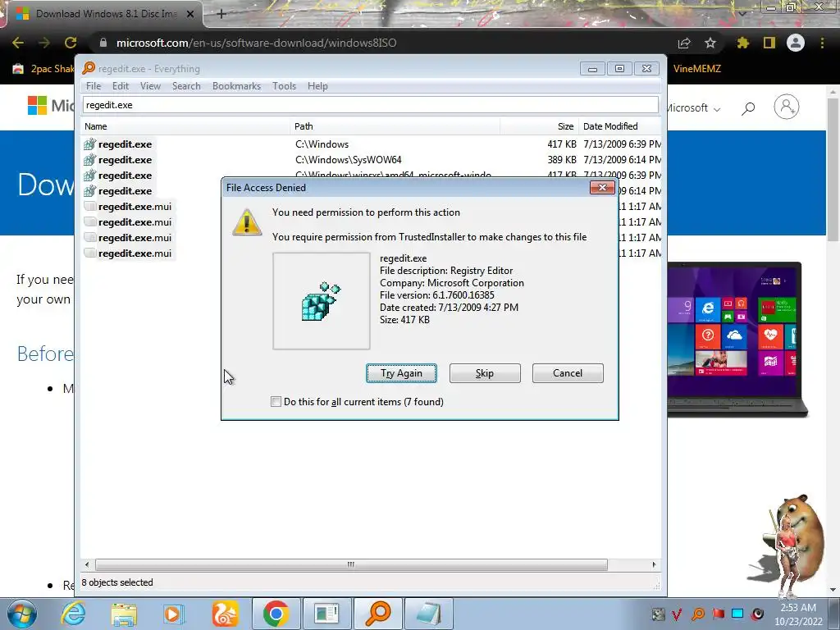The height and width of the screenshot is (630, 840).
Task: Open Tools menu in Everything
Action: [284, 85]
